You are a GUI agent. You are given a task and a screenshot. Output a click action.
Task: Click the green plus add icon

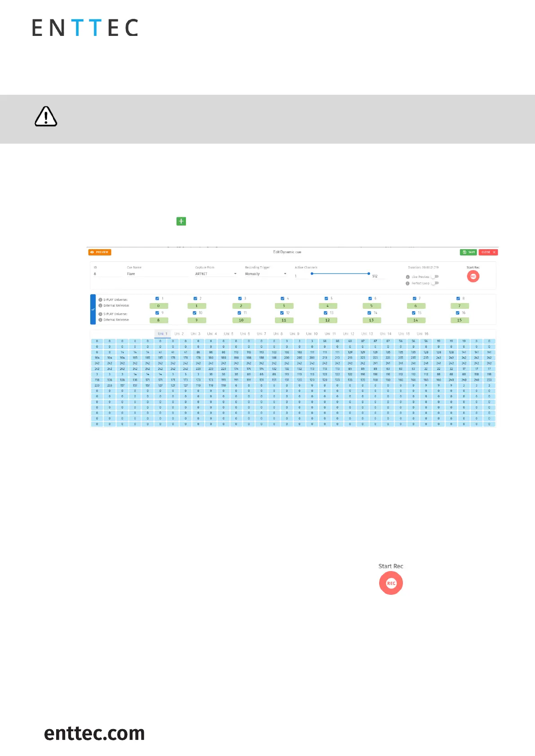click(x=181, y=221)
